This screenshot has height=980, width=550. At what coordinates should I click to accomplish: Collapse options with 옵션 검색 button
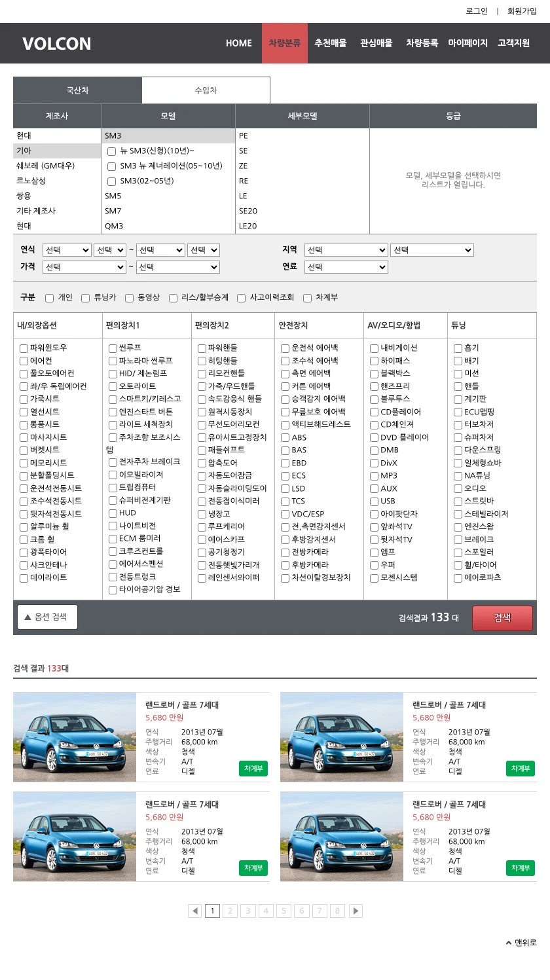pyautogui.click(x=47, y=617)
